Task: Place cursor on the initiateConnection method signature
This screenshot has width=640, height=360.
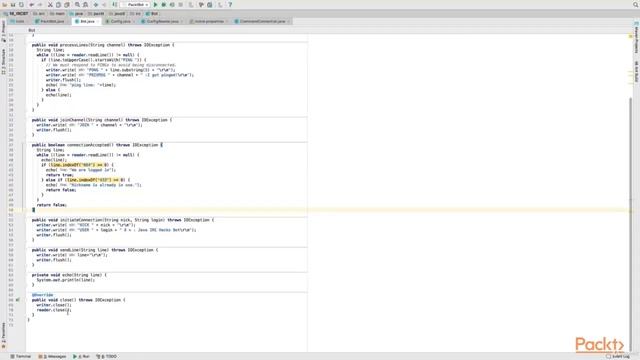Action: click(122, 220)
